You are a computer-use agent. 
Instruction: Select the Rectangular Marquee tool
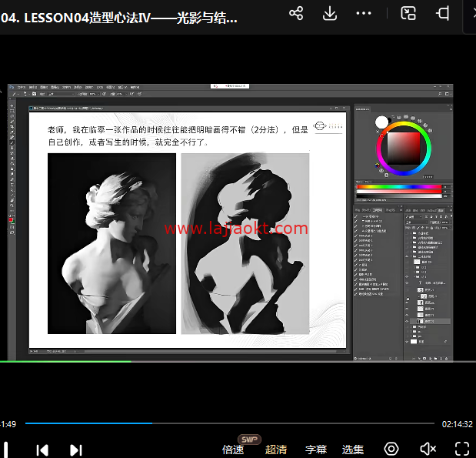coord(12,112)
